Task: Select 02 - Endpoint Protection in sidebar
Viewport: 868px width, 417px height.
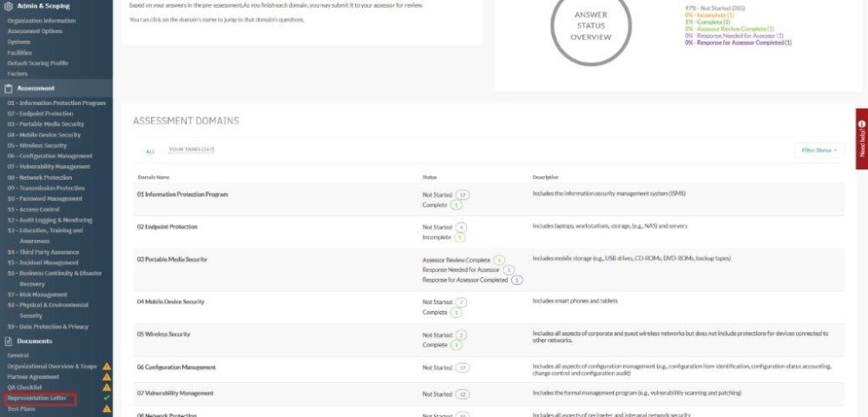Action: (x=41, y=114)
